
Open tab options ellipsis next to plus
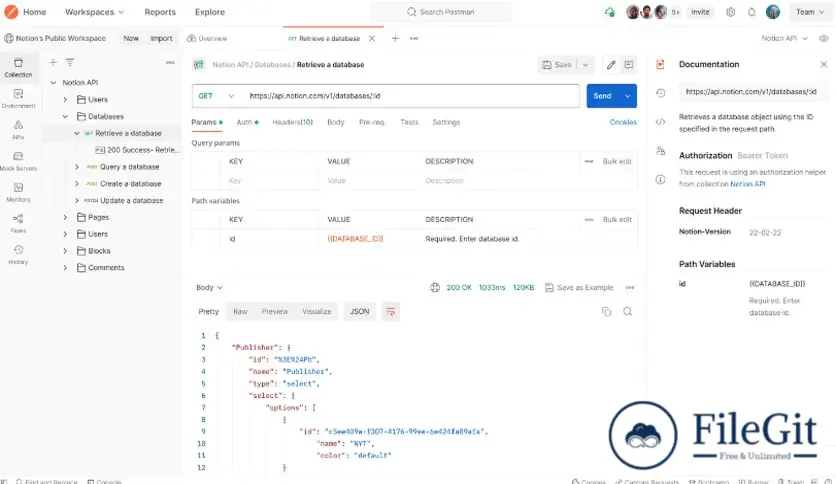[x=414, y=38]
